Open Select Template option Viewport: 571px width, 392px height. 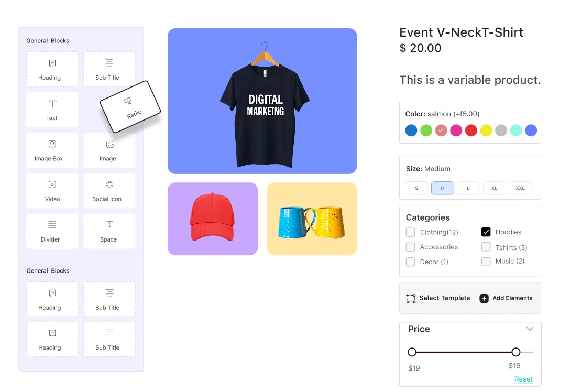[x=438, y=298]
